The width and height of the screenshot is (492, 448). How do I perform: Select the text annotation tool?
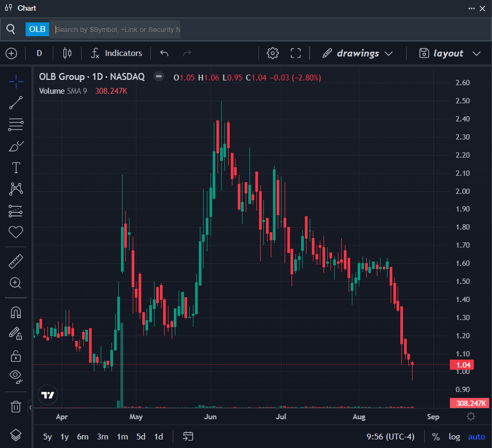15,168
